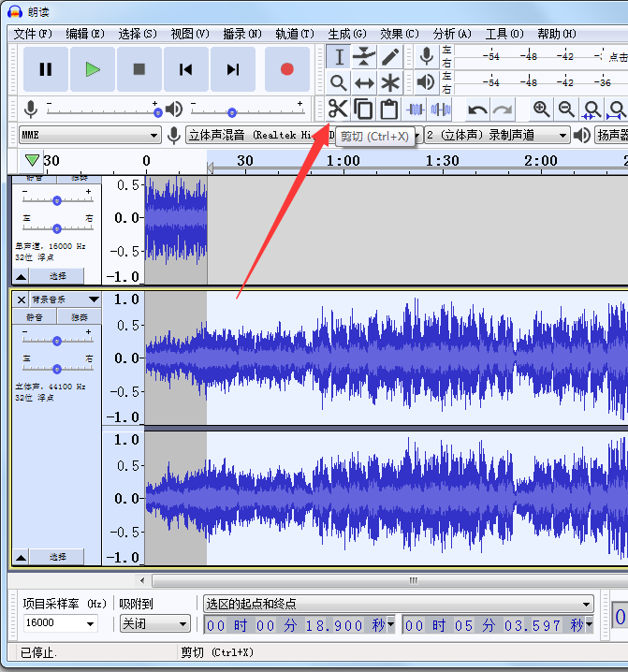Select the Time Shift tool
Screen dimensions: 628x672
(364, 83)
